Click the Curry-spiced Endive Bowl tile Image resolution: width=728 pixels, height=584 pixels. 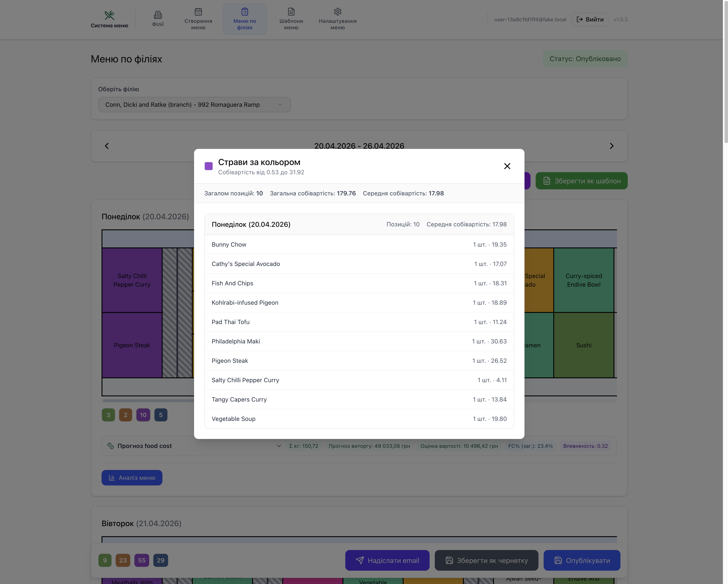584,280
